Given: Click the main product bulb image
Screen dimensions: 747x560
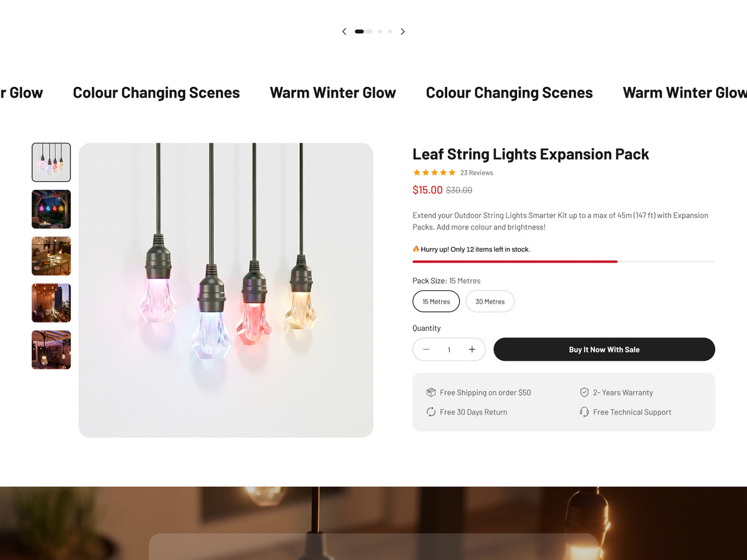Looking at the screenshot, I should pyautogui.click(x=226, y=290).
